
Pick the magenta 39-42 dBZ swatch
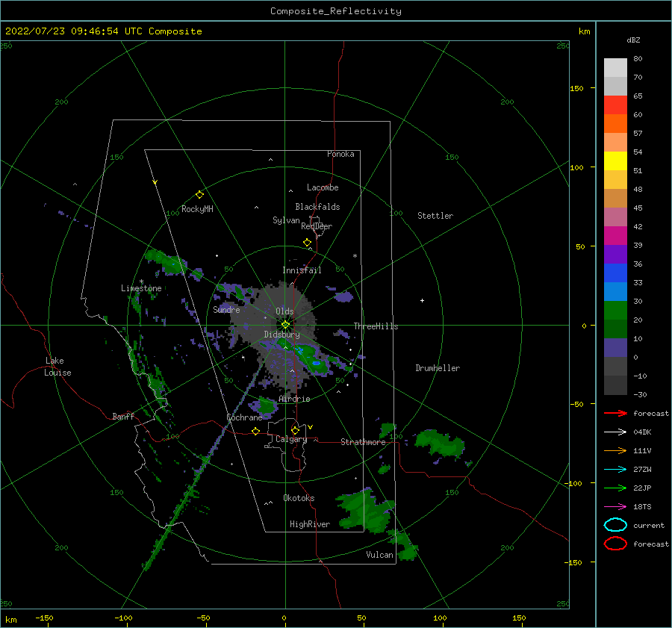click(x=615, y=236)
